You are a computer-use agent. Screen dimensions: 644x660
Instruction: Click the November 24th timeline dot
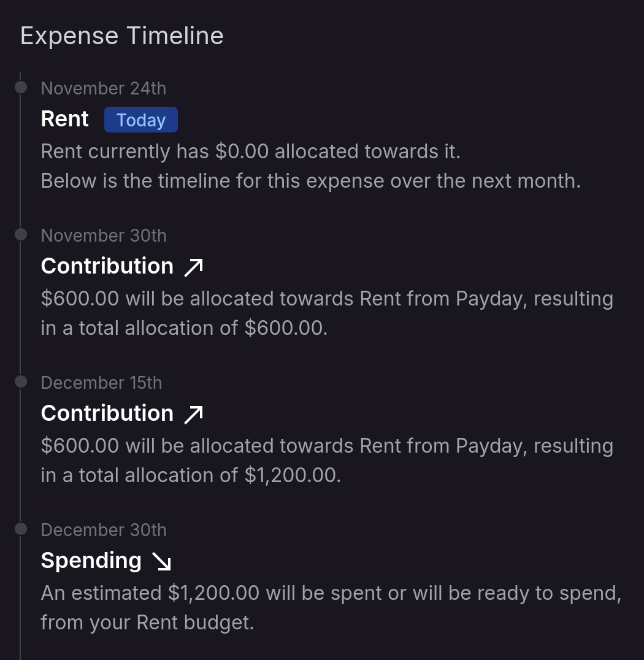coord(21,87)
